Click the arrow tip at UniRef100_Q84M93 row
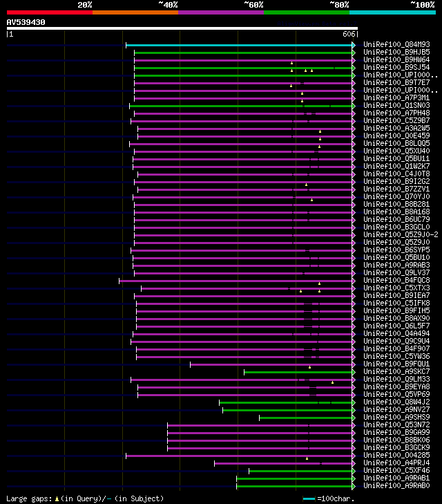 354,46
